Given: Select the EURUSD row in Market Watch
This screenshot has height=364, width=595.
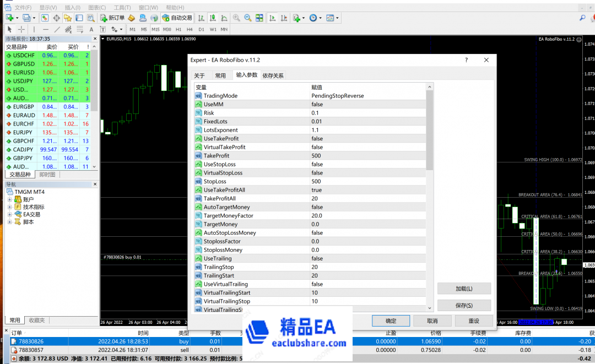Looking at the screenshot, I should [24, 72].
